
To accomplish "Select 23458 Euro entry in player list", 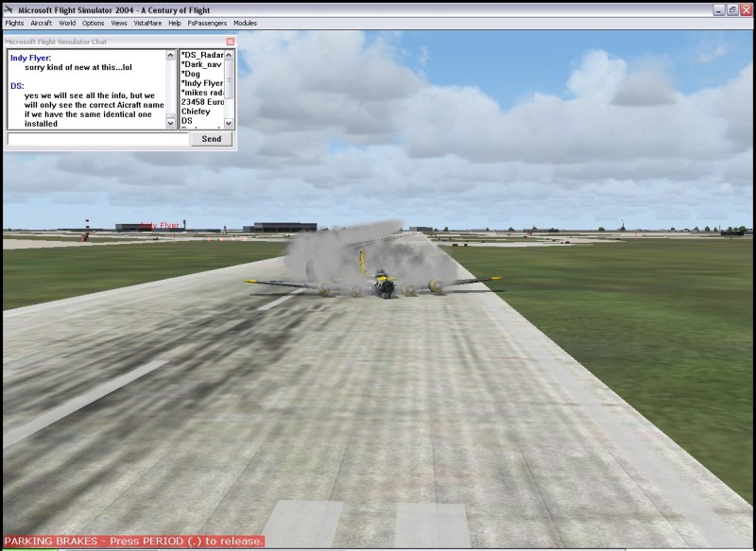I will pyautogui.click(x=202, y=102).
